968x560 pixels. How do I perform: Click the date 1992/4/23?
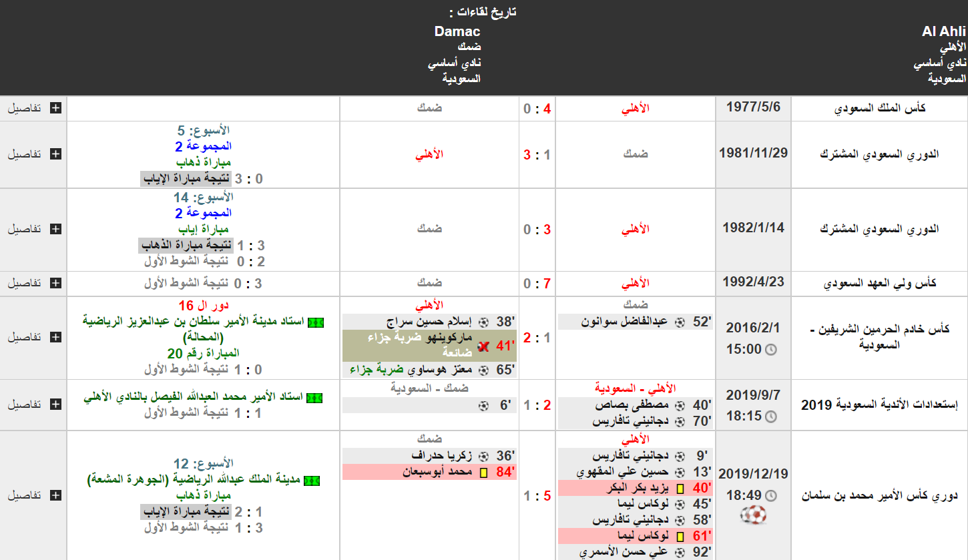(x=753, y=282)
